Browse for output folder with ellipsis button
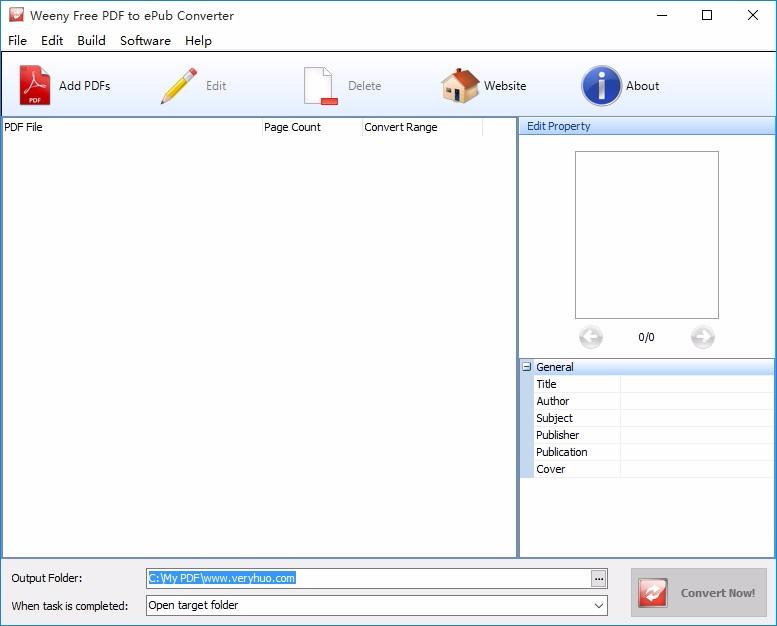Screen dimensions: 777x626 [599, 578]
